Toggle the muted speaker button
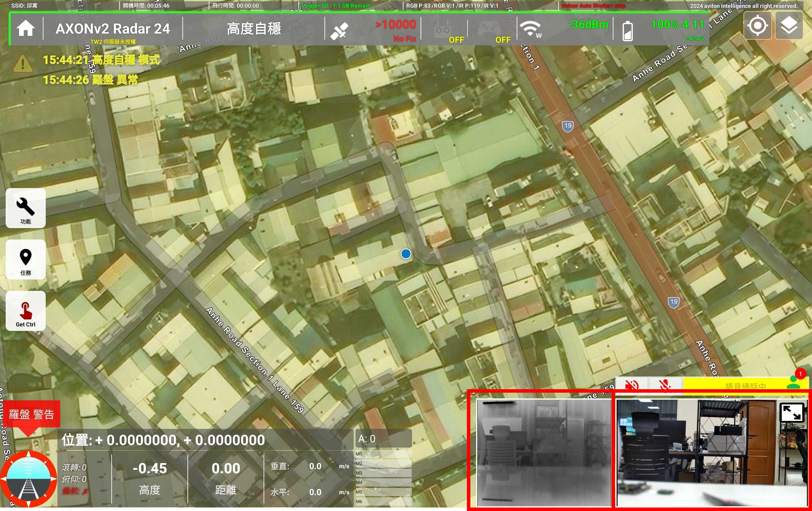The width and height of the screenshot is (812, 511). pyautogui.click(x=632, y=385)
